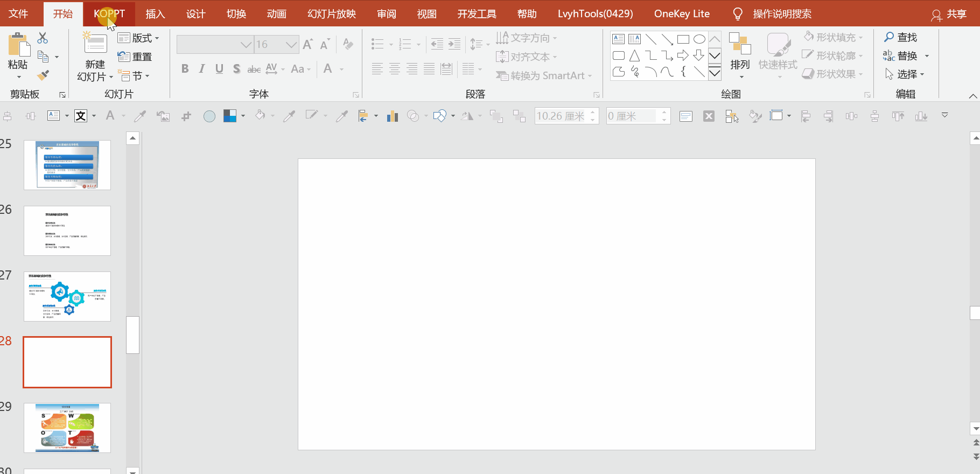Toggle Bold formatting

pos(185,69)
